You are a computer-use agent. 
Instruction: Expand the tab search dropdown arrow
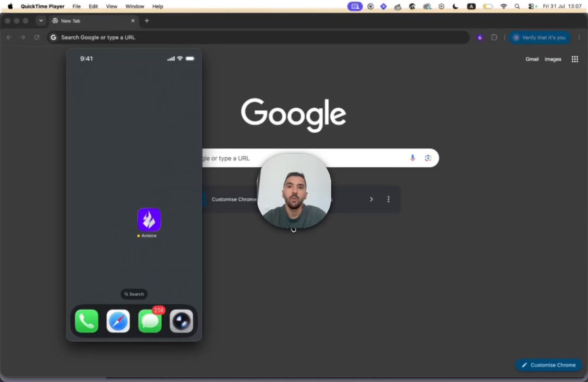[x=41, y=21]
